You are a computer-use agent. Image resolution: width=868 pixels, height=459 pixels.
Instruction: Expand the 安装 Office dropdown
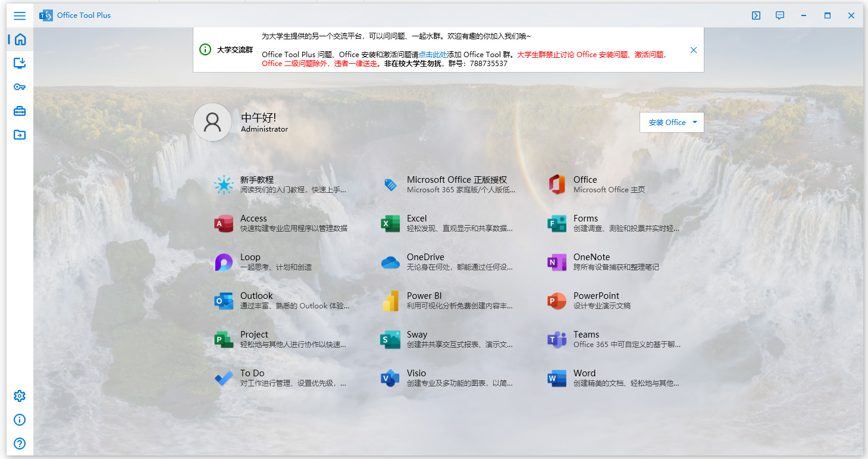click(x=672, y=122)
